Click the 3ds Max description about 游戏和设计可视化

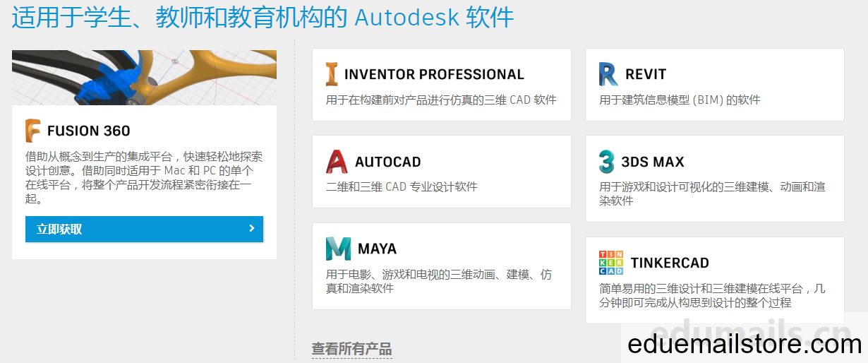coord(712,194)
